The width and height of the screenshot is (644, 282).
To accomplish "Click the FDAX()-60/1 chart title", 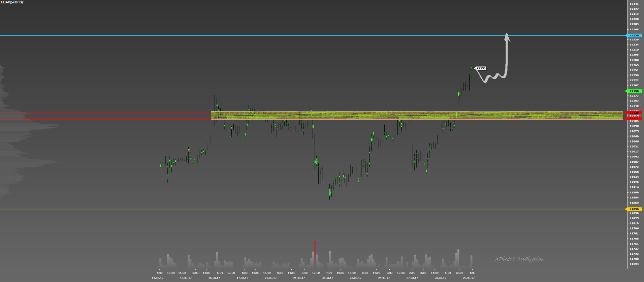I will tap(10, 2).
